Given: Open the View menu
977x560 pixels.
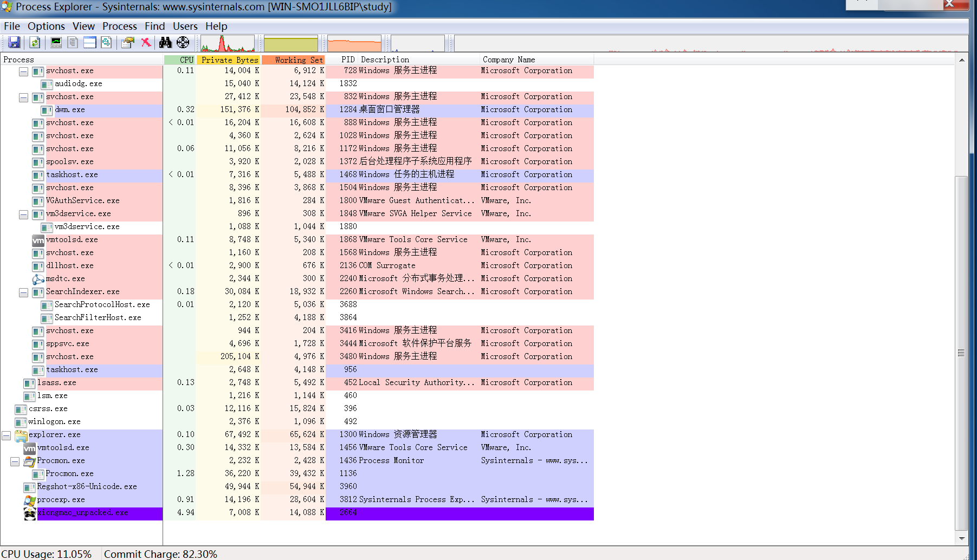Looking at the screenshot, I should coord(83,26).
